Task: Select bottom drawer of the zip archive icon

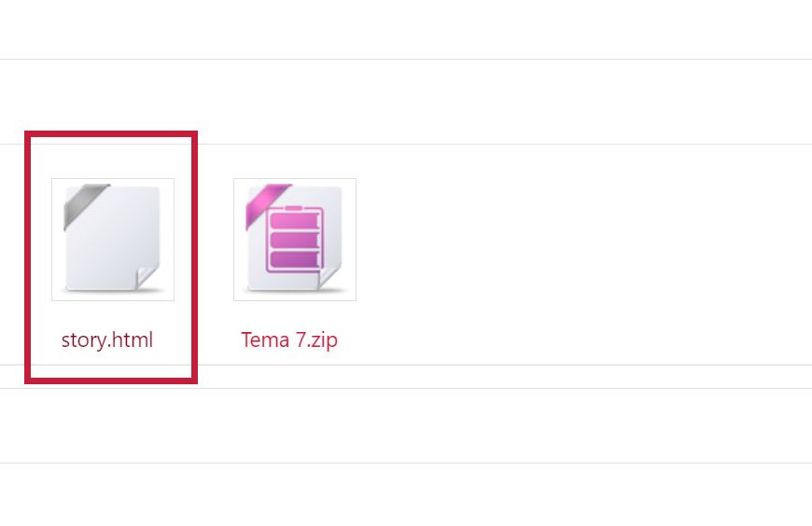Action: click(x=294, y=259)
